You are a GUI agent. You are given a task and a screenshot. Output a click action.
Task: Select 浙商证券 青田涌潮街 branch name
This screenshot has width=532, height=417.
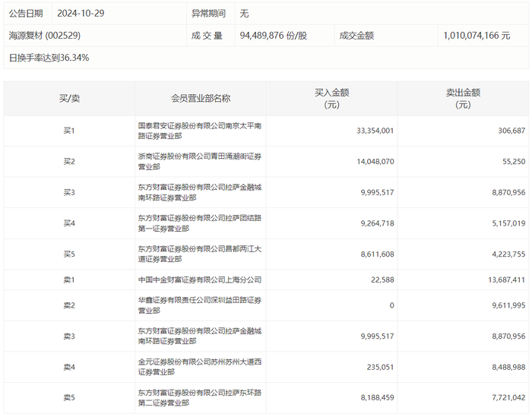pyautogui.click(x=199, y=162)
